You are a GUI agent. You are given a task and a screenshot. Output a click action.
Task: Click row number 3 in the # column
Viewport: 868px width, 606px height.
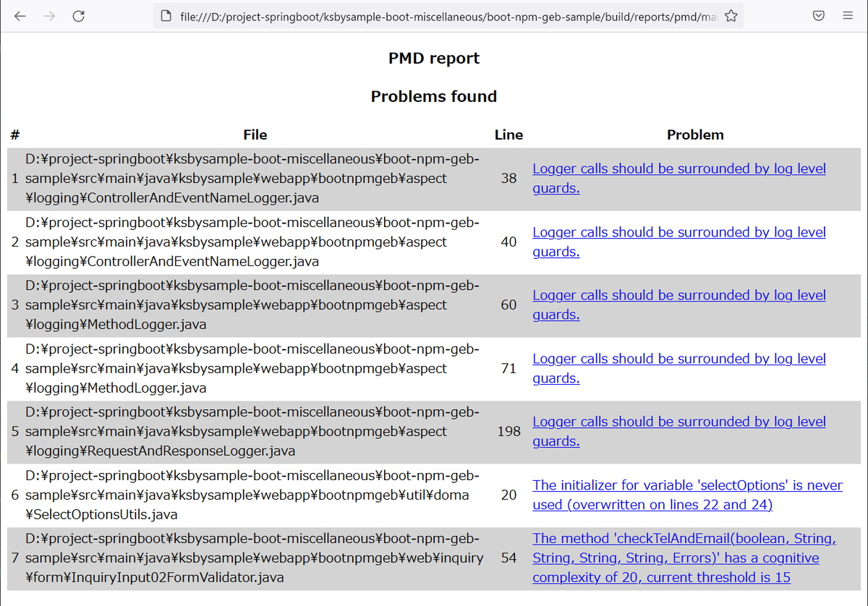click(15, 304)
